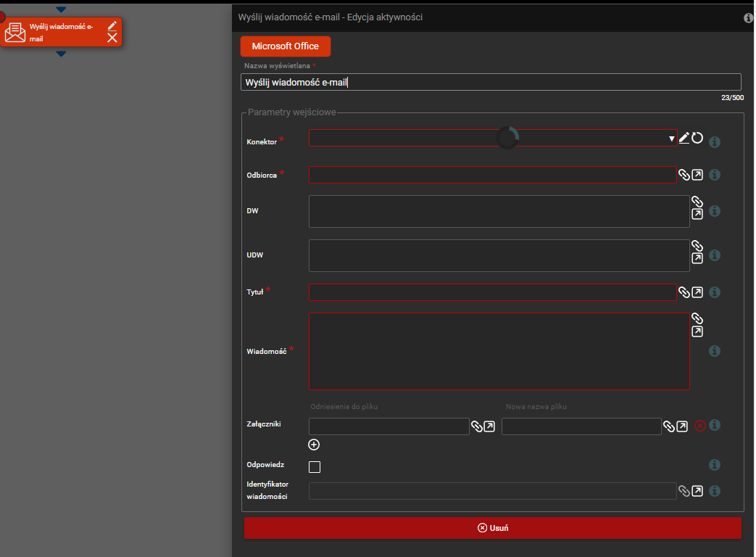756x557 pixels.
Task: Refresh the Konektor connector list
Action: pyautogui.click(x=697, y=138)
